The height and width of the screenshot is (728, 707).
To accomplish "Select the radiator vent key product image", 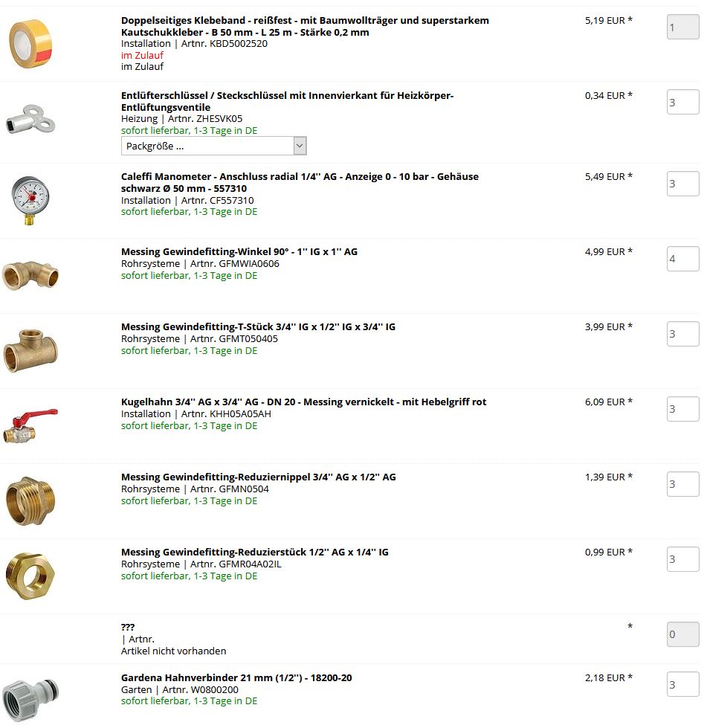I will (x=30, y=119).
